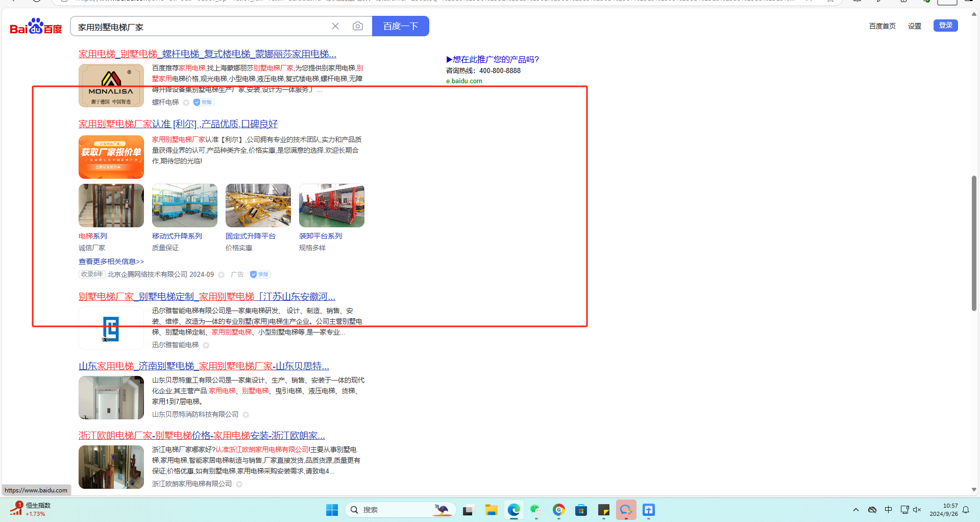Screen dimensions: 980x522
Task: Click the 保障 badge beside 螺杆电梯
Action: coord(204,102)
